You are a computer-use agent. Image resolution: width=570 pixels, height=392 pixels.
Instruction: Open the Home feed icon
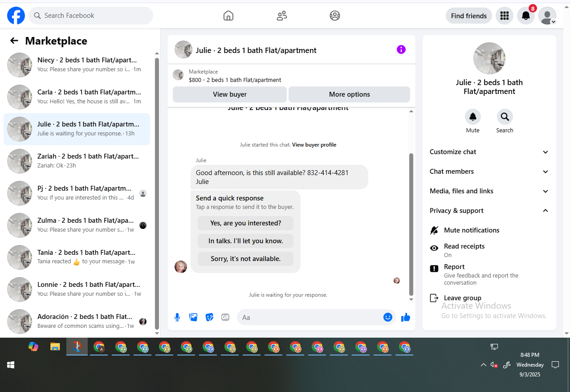pos(228,16)
